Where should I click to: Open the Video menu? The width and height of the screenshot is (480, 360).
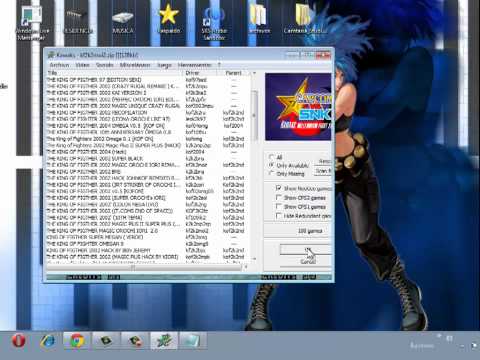(82, 65)
